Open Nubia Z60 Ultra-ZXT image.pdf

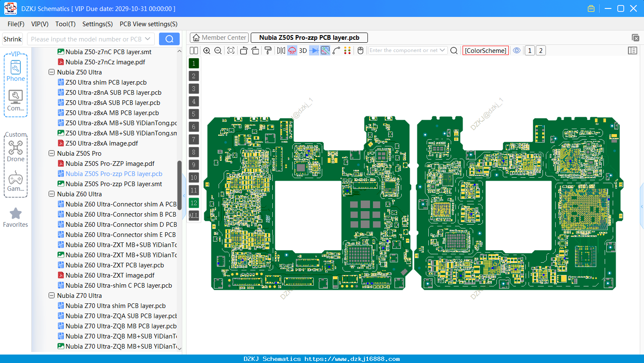[x=110, y=275]
